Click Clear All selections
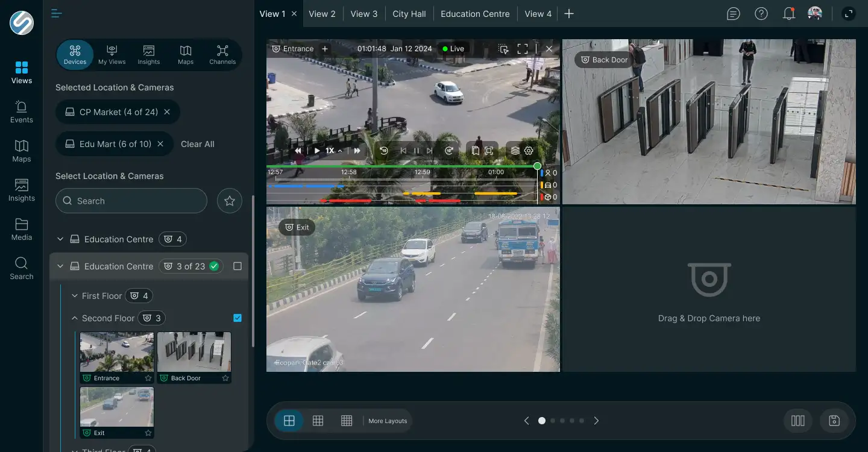This screenshot has width=868, height=452. [198, 144]
